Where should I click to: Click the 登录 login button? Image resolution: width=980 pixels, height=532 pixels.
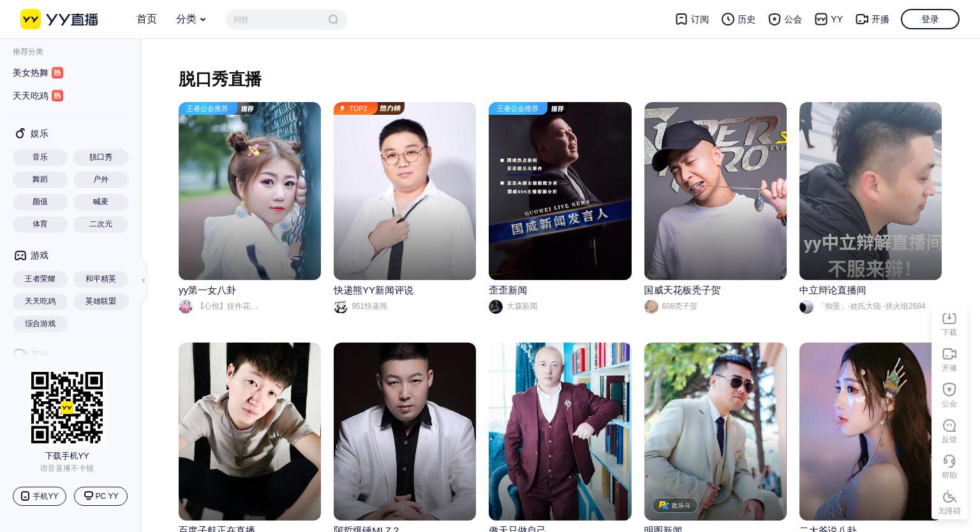[x=930, y=19]
